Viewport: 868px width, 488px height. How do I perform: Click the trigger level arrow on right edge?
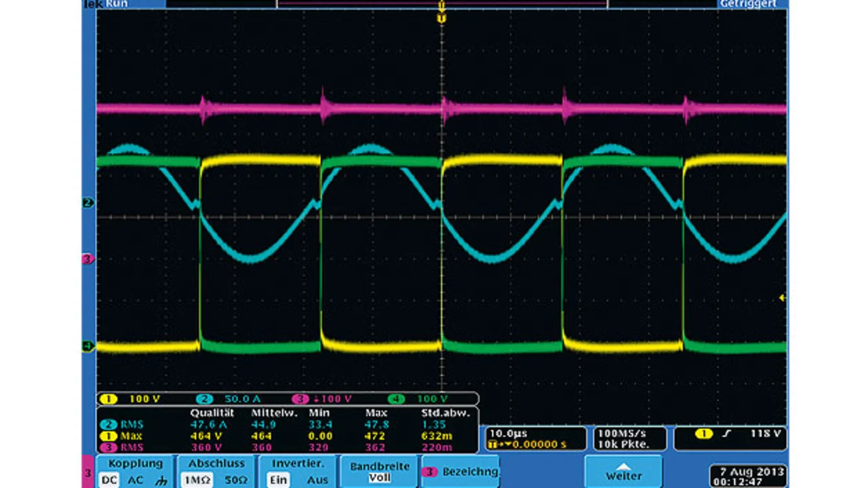pos(783,297)
